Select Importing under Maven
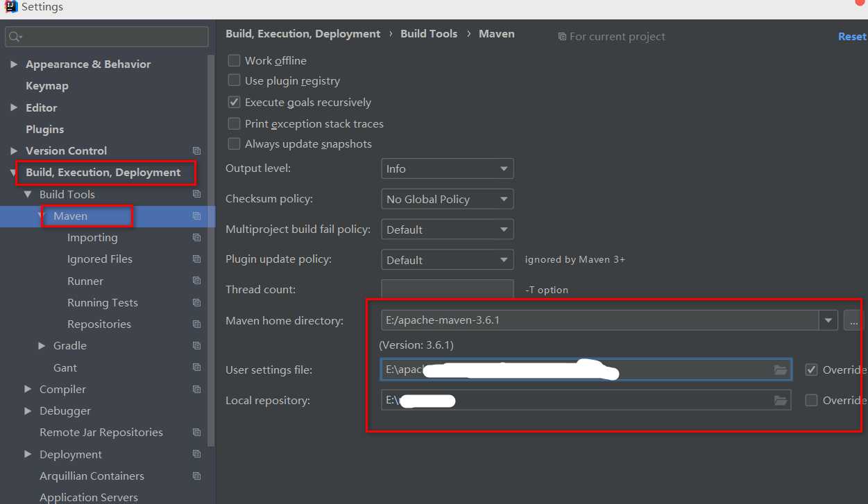The image size is (868, 504). (92, 238)
